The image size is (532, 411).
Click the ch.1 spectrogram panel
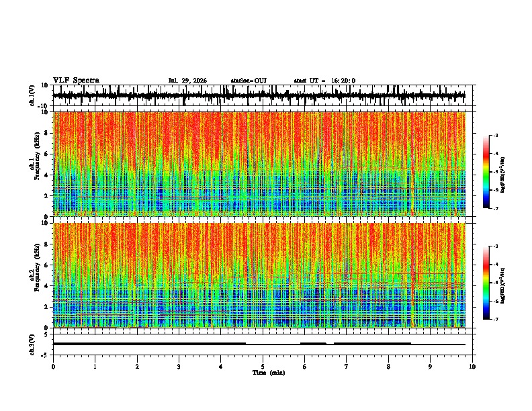click(x=263, y=164)
